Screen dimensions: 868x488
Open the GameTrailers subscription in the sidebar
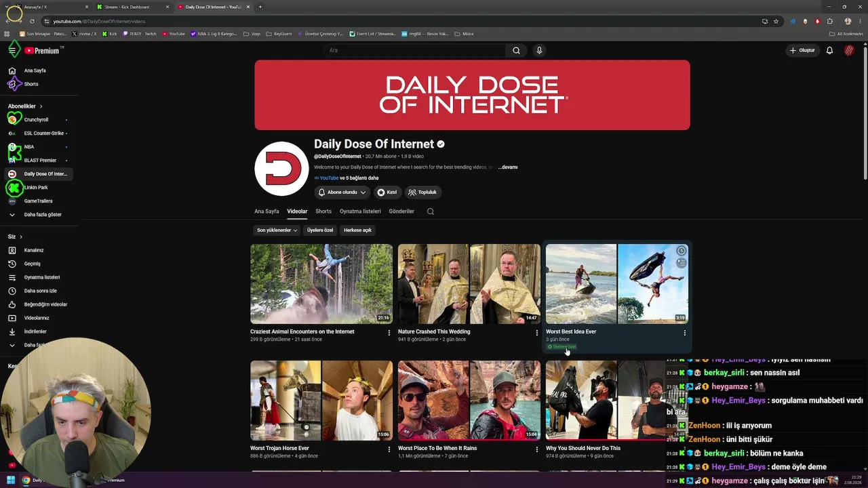coord(38,201)
